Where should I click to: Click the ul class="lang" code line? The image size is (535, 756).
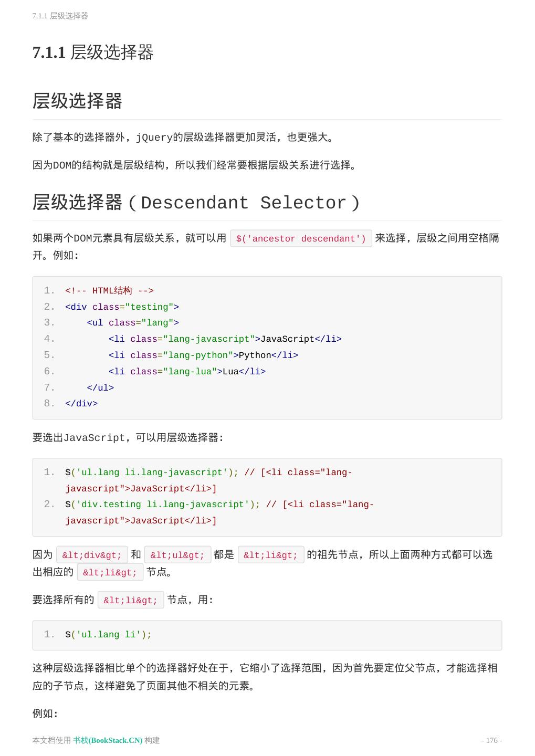(133, 323)
